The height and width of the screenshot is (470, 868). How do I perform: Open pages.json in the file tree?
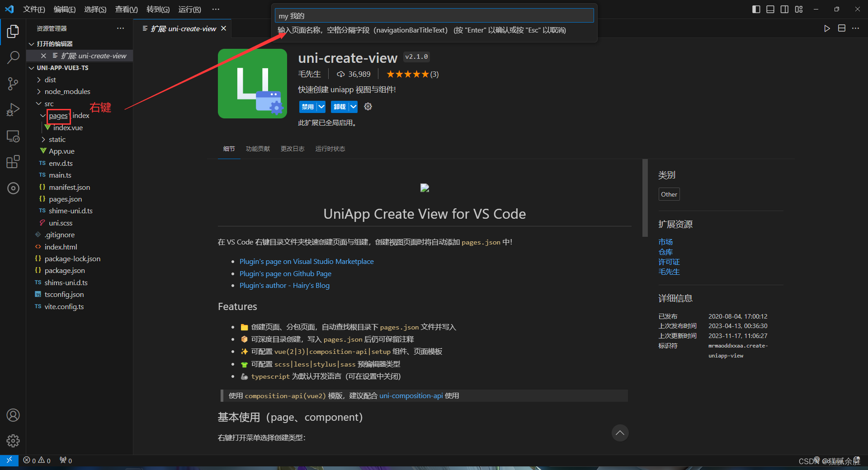pos(65,199)
